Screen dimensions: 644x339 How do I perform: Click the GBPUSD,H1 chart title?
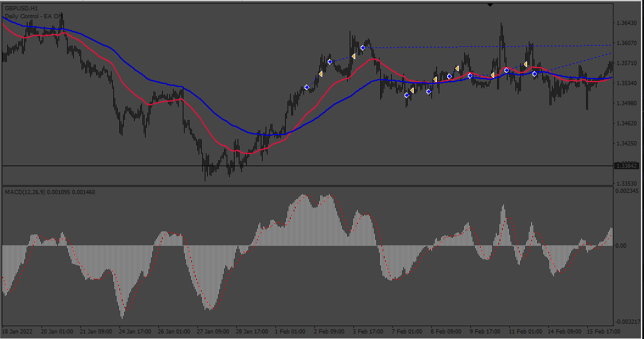tap(21, 8)
